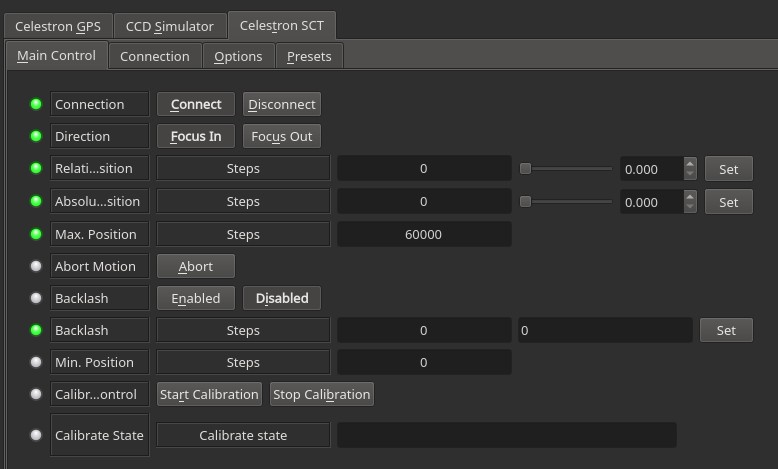Click Stop Calibration button
Viewport: 778px width, 469px height.
click(322, 395)
